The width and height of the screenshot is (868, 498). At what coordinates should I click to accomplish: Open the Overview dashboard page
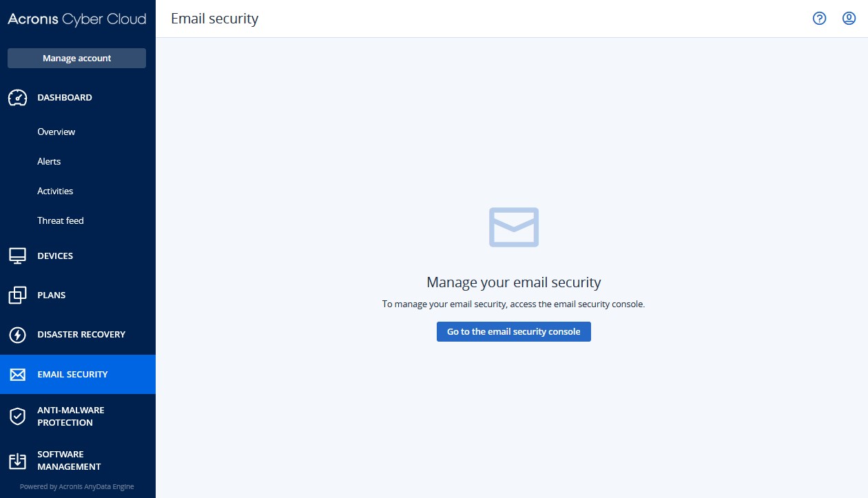56,132
